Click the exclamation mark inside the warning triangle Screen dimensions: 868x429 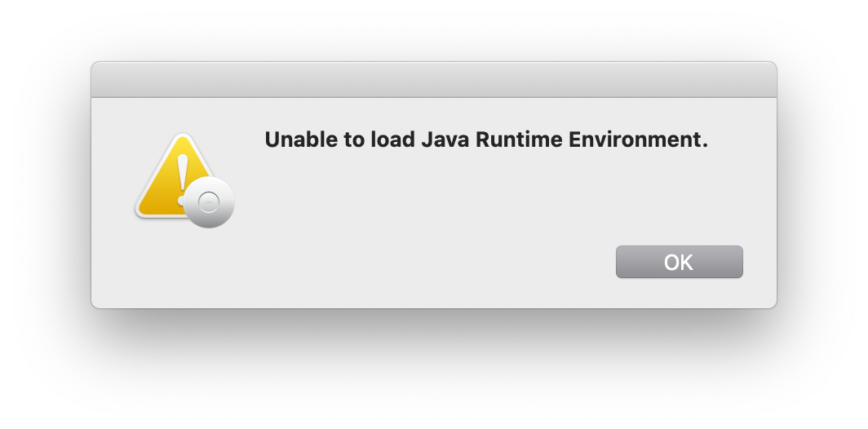tap(182, 175)
